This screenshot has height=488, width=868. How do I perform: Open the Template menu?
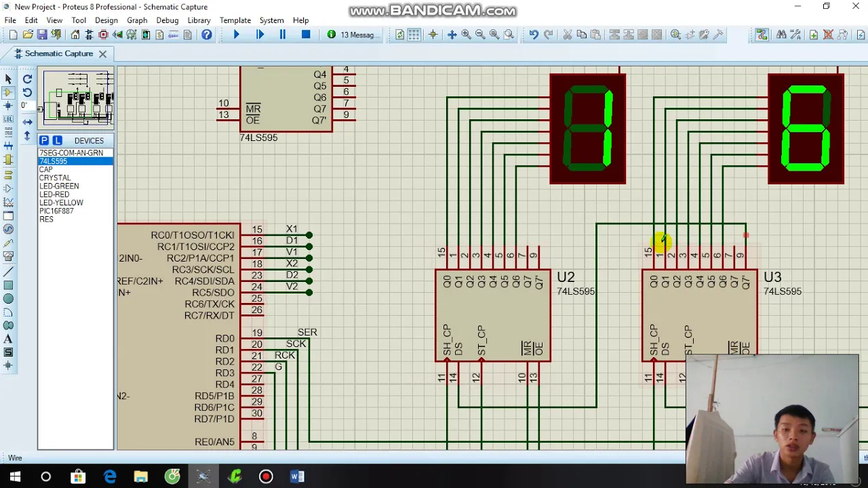pyautogui.click(x=235, y=20)
